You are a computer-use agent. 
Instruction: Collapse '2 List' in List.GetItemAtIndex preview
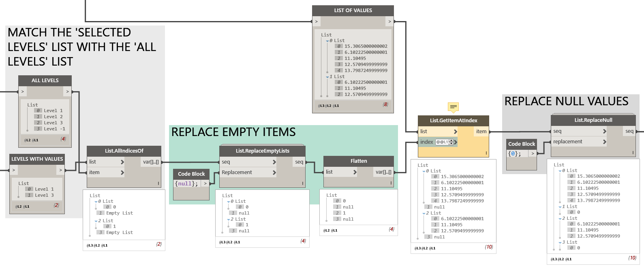click(424, 213)
